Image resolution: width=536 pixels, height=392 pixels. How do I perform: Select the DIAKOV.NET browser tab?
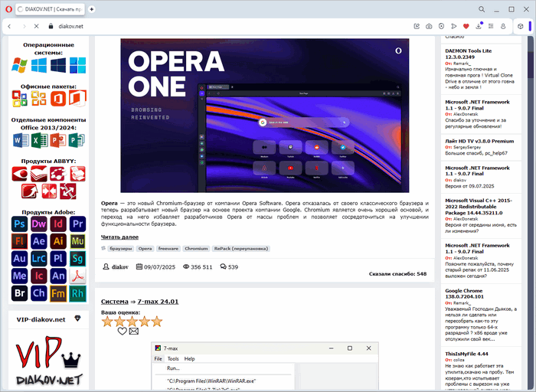pos(51,9)
